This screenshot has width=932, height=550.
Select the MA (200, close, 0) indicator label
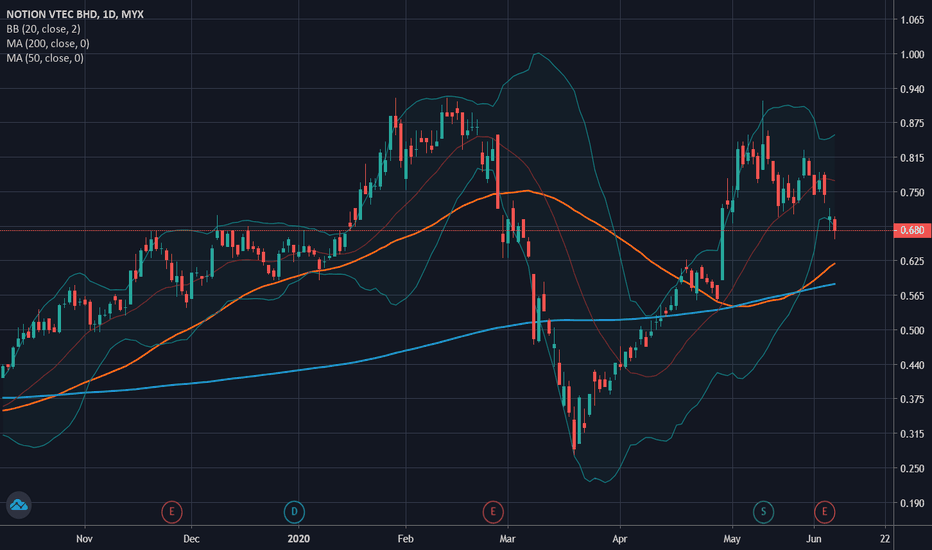pos(48,43)
